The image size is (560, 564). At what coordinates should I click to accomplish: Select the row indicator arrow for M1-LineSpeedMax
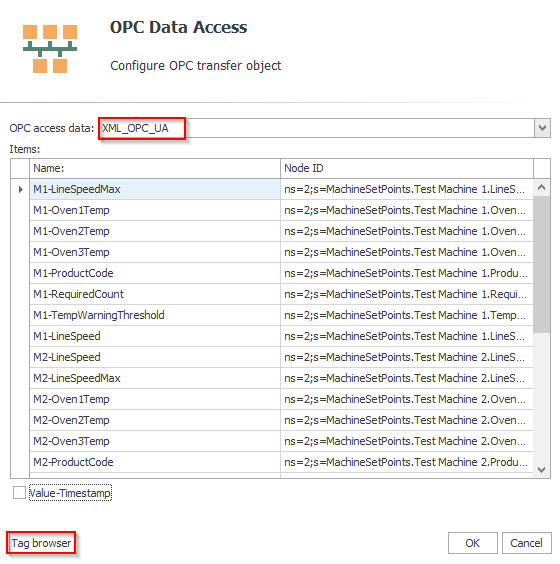click(x=20, y=189)
